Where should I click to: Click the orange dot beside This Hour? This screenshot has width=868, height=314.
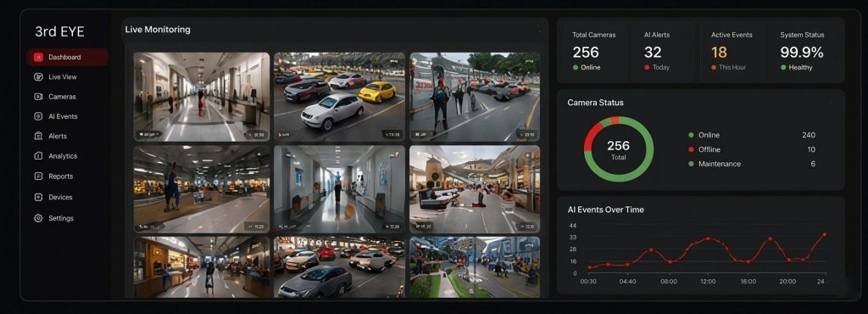pyautogui.click(x=714, y=68)
